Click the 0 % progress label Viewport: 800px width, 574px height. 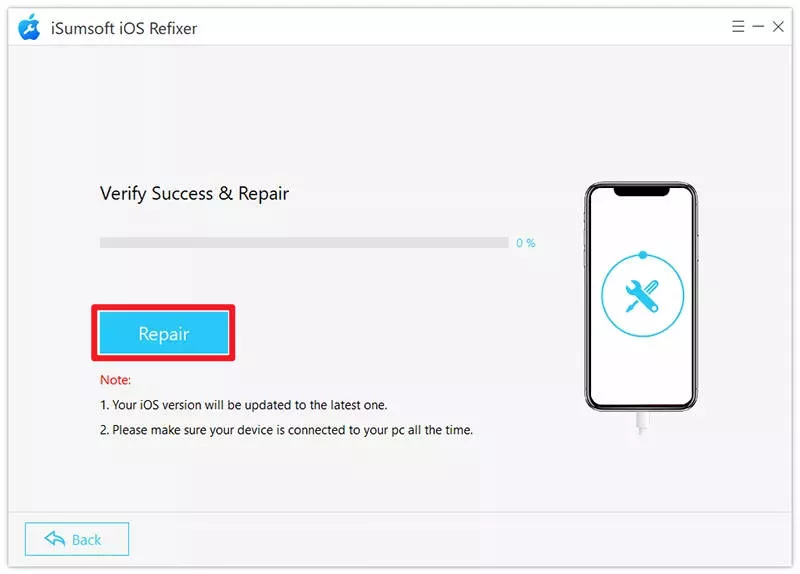tap(526, 243)
